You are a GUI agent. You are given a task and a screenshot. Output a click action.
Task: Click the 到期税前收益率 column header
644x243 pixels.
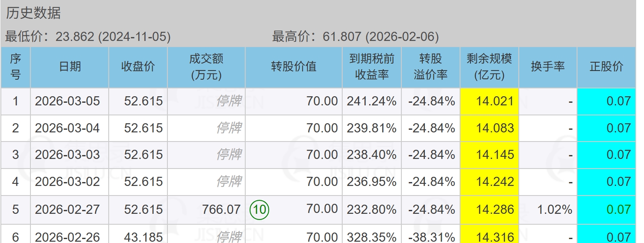[372, 67]
